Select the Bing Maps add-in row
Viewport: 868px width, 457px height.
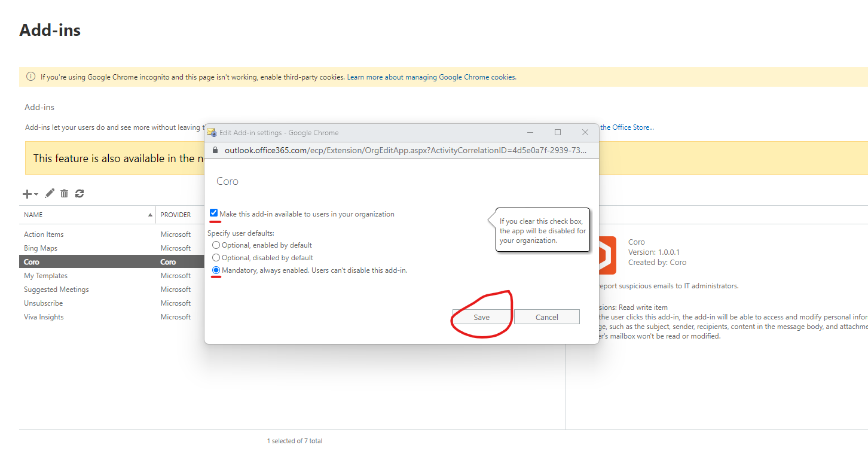pos(112,248)
